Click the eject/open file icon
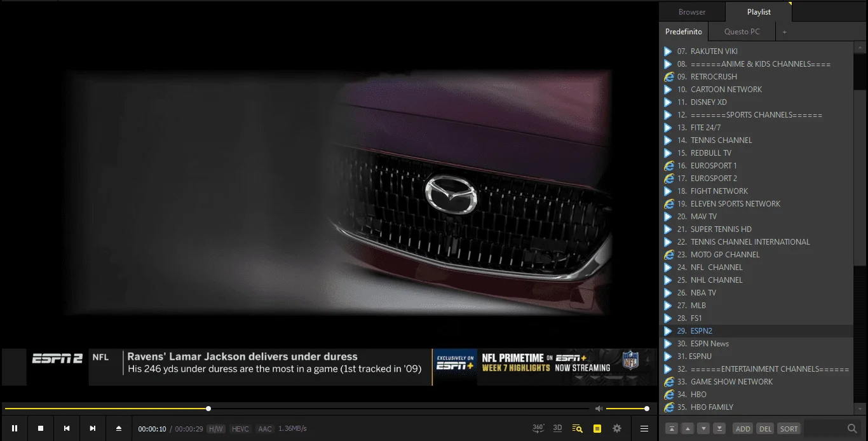The image size is (868, 441). (119, 428)
